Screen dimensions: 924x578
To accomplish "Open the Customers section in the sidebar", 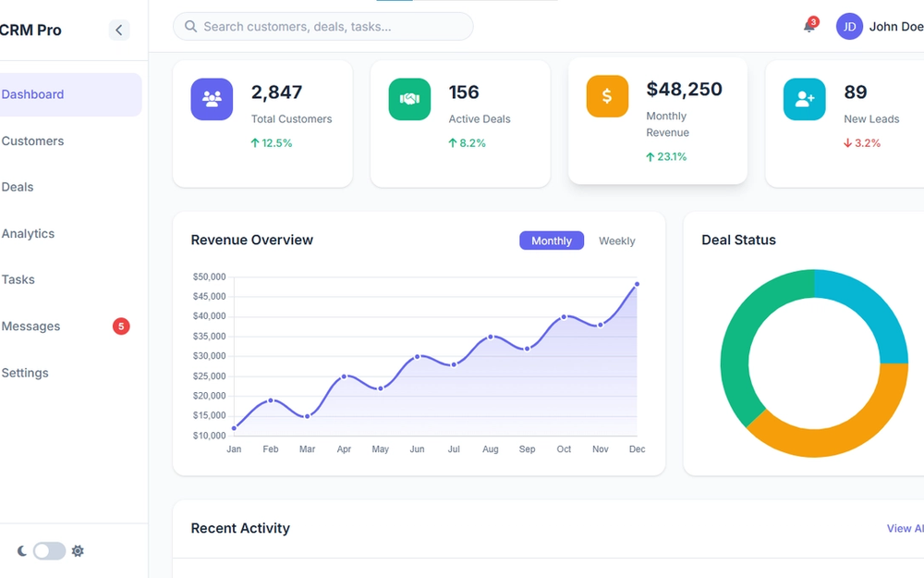I will tap(33, 141).
